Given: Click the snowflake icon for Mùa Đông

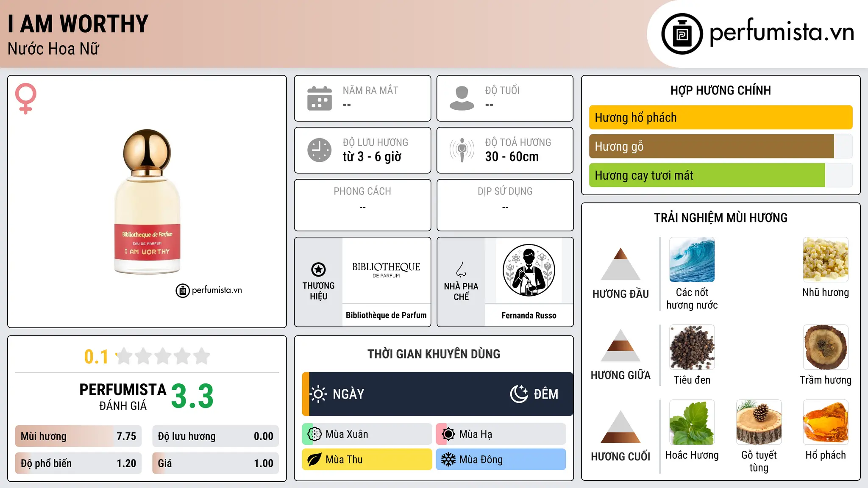Looking at the screenshot, I should click(448, 460).
